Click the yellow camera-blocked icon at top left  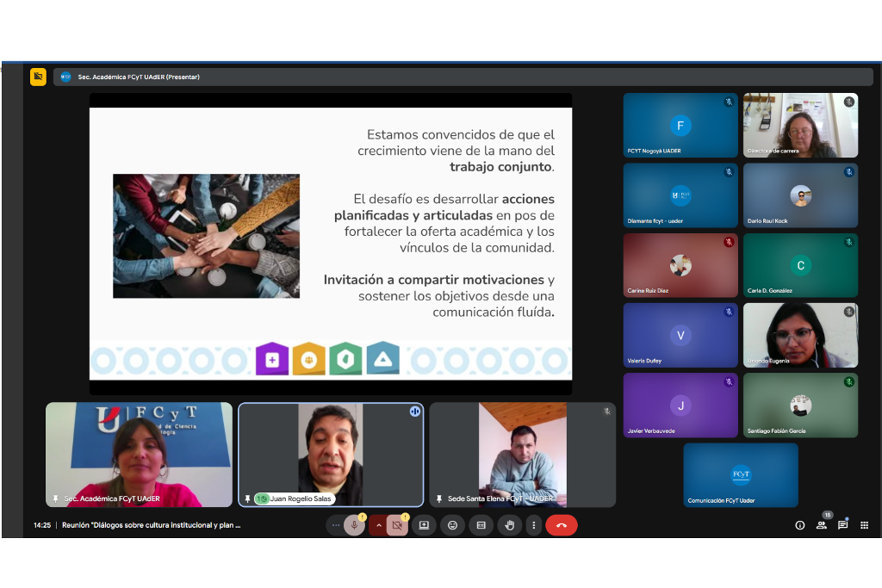click(38, 77)
